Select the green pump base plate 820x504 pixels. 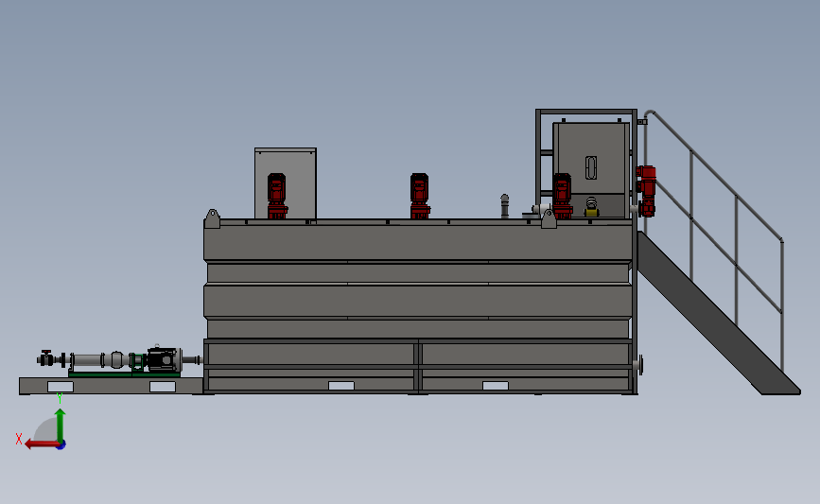coord(125,374)
